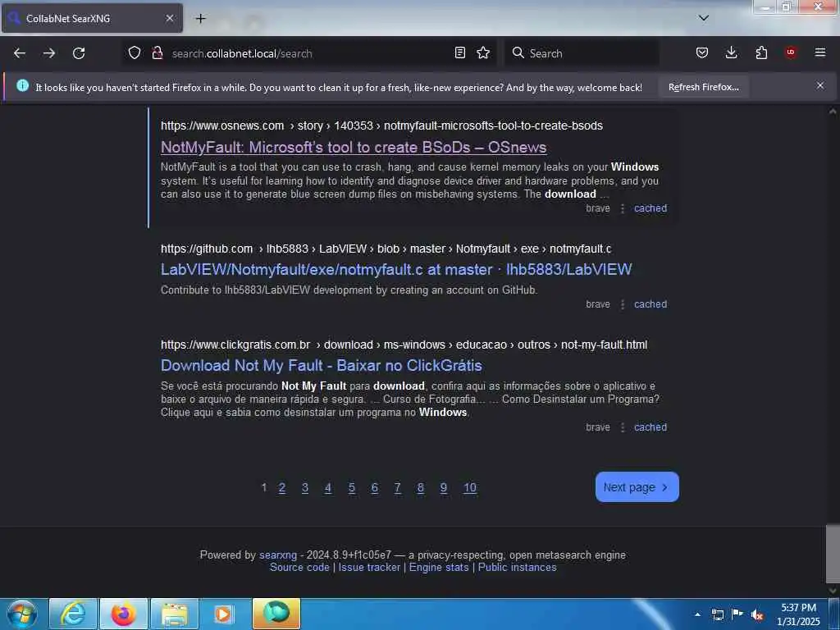Go to results page 8
This screenshot has height=630, width=840.
coord(421,487)
